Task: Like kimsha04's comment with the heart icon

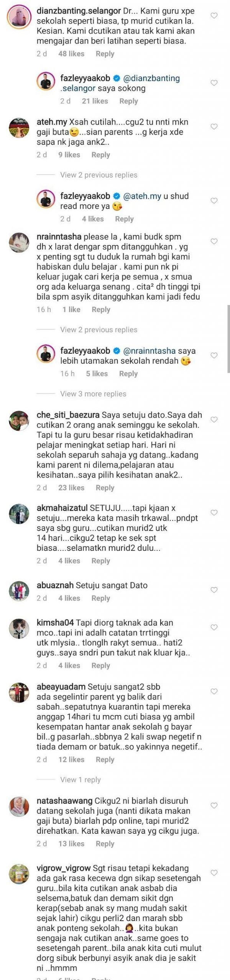Action: (214, 627)
